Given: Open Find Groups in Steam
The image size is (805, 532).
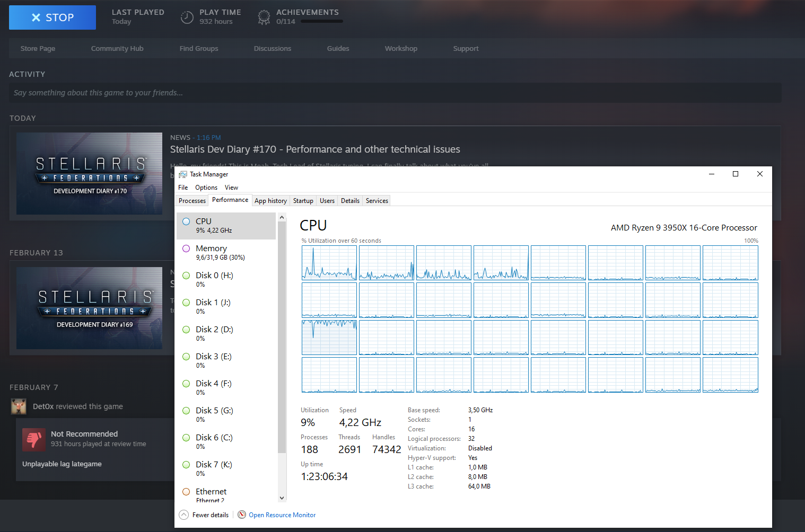Looking at the screenshot, I should click(x=199, y=49).
